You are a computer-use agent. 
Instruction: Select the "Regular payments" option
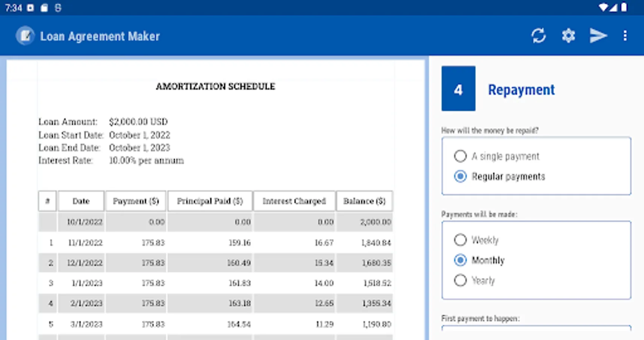coord(460,176)
